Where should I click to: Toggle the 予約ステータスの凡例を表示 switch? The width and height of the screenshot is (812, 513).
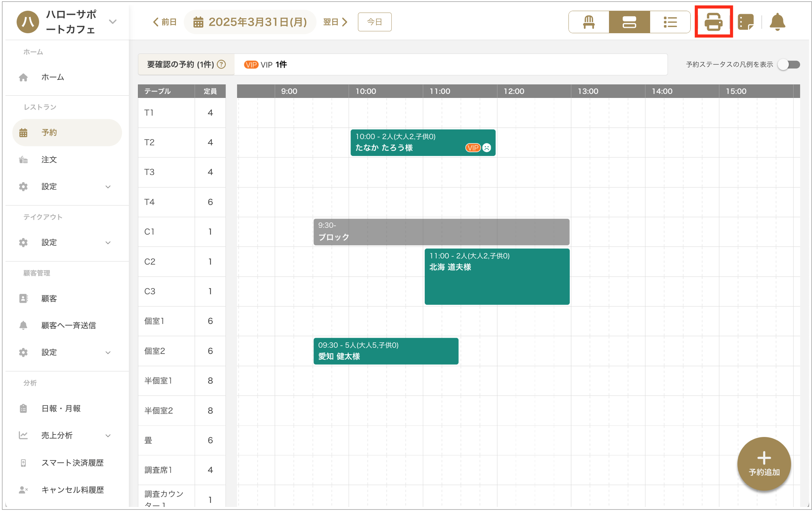tap(789, 64)
